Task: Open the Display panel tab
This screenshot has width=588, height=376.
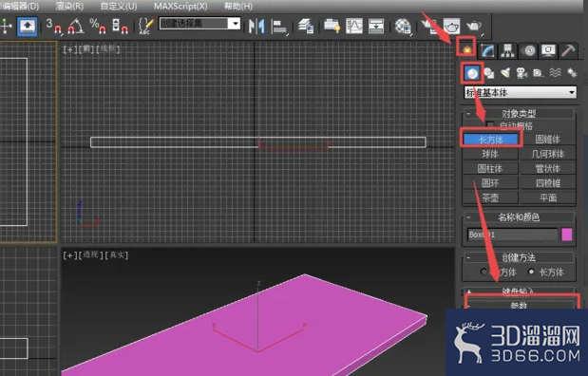Action: (x=548, y=50)
